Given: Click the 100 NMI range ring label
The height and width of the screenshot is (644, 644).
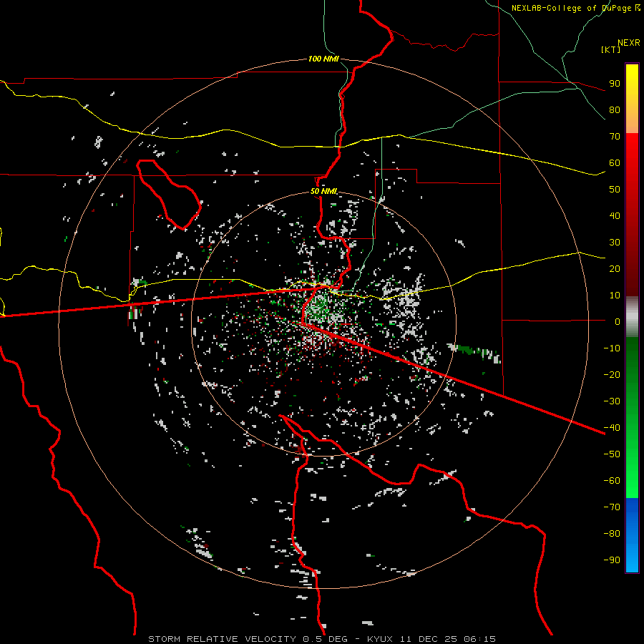Looking at the screenshot, I should (x=323, y=59).
